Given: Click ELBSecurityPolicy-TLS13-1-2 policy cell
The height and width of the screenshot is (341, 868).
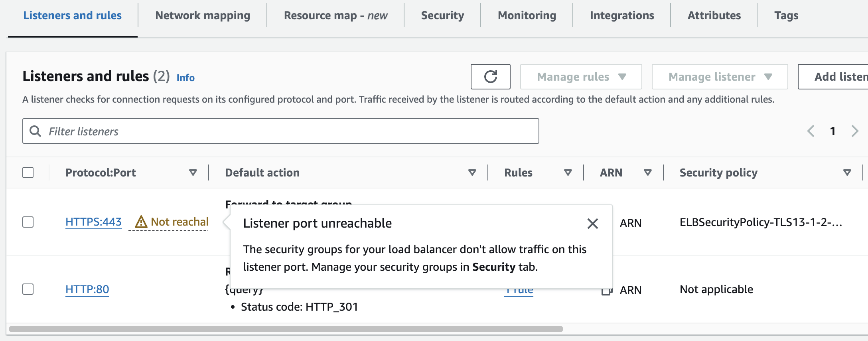Looking at the screenshot, I should pyautogui.click(x=761, y=222).
